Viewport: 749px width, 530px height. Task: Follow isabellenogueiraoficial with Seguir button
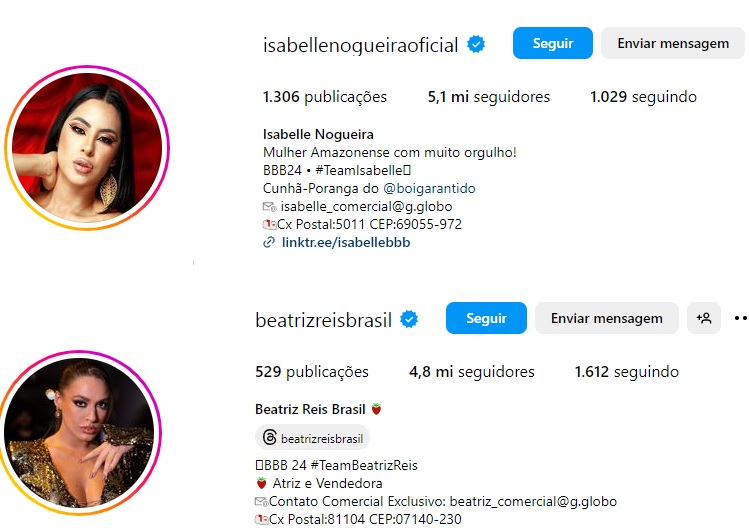(553, 43)
